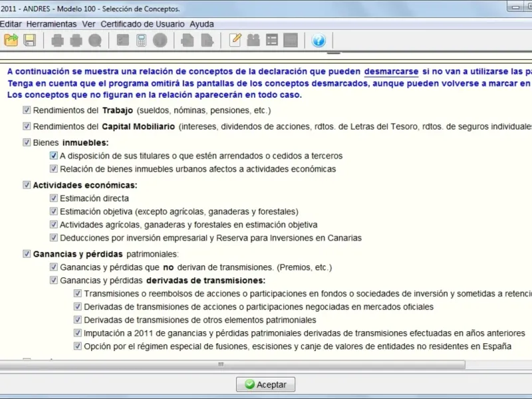The width and height of the screenshot is (532, 399).
Task: Click the underlined desmarcarse link
Action: coord(391,72)
